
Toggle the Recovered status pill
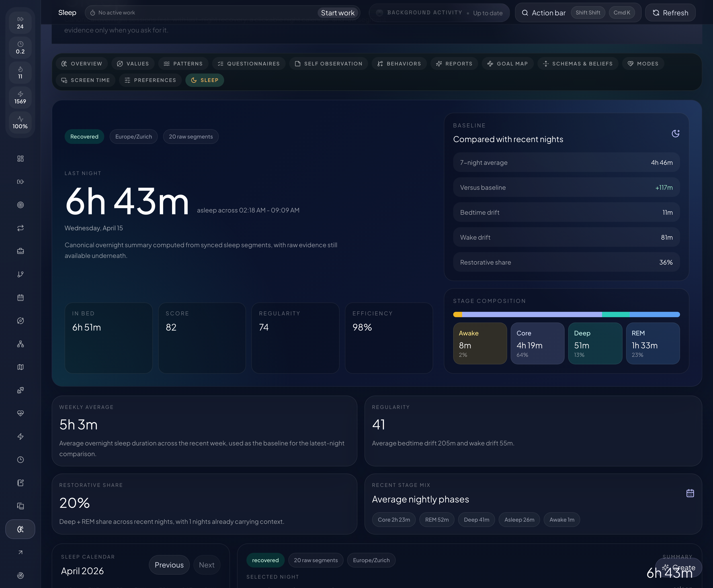point(84,137)
